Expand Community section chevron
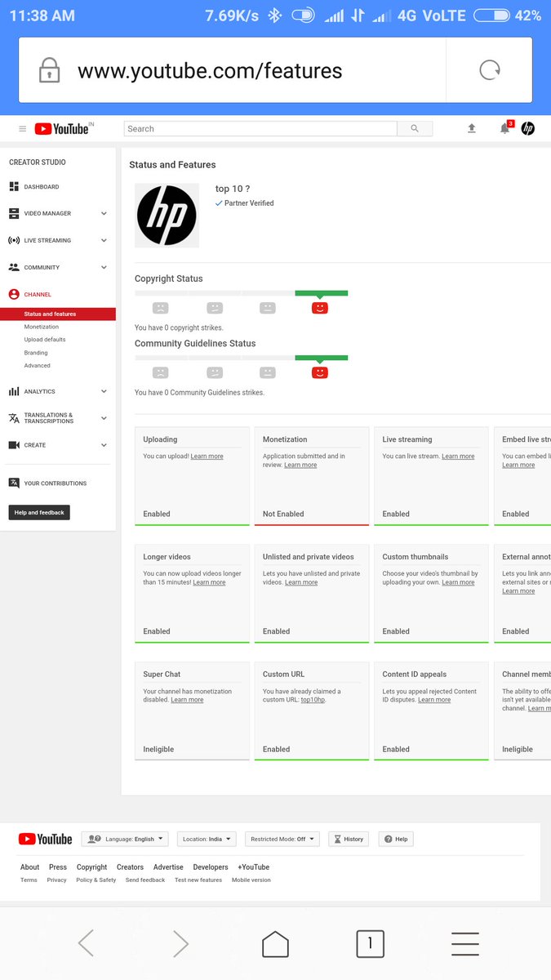551x980 pixels. click(104, 267)
